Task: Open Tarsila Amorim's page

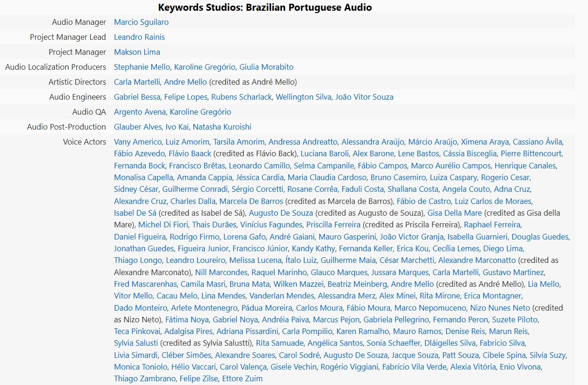Action: [239, 142]
